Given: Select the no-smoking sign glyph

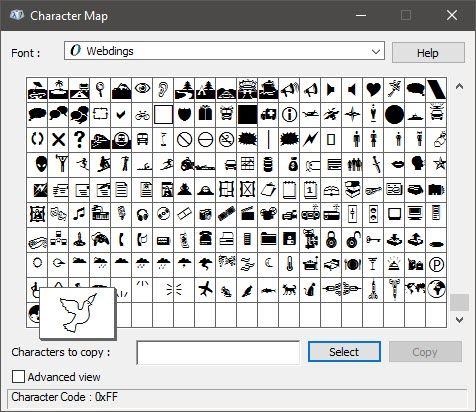Looking at the screenshot, I should (226, 139).
